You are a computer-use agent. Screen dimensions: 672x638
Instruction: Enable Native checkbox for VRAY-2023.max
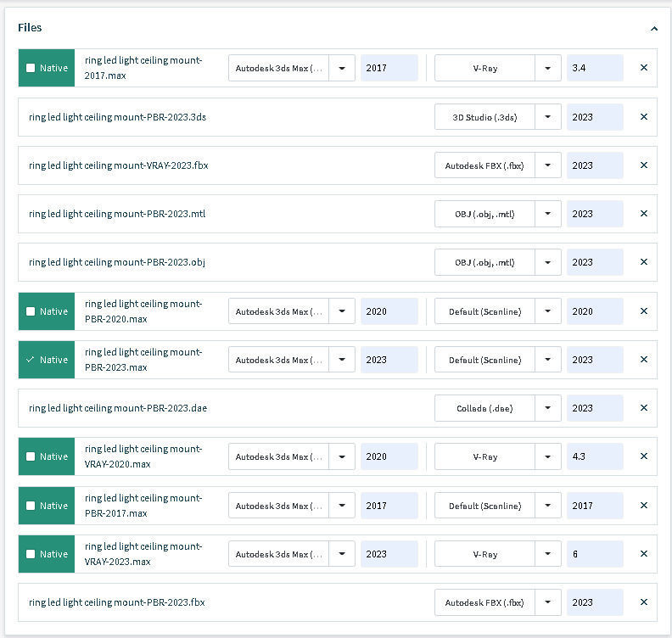pyautogui.click(x=31, y=554)
